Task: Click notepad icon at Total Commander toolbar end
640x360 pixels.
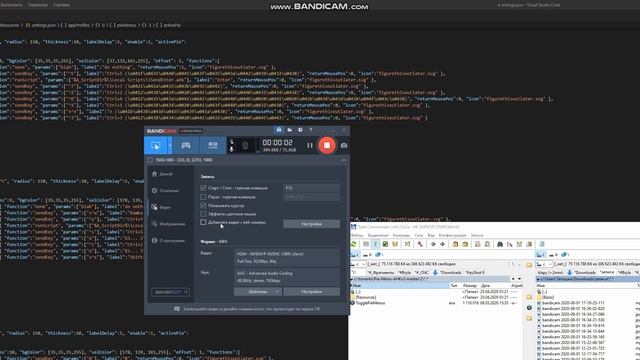Action: 542,244
